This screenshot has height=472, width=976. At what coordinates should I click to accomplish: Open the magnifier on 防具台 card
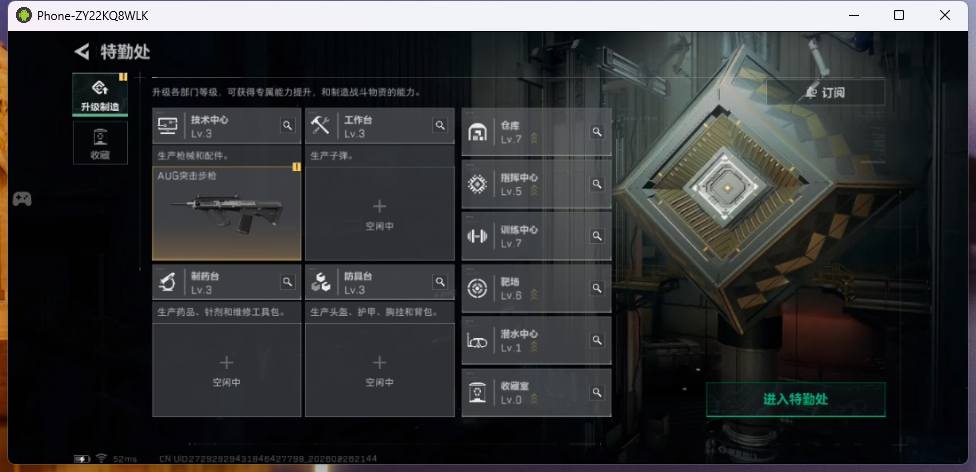point(440,282)
